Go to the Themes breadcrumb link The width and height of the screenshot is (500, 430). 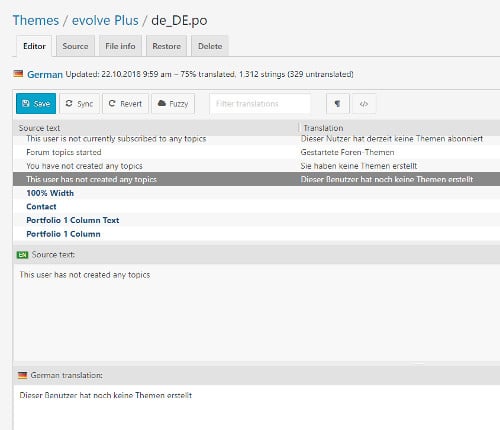click(36, 20)
